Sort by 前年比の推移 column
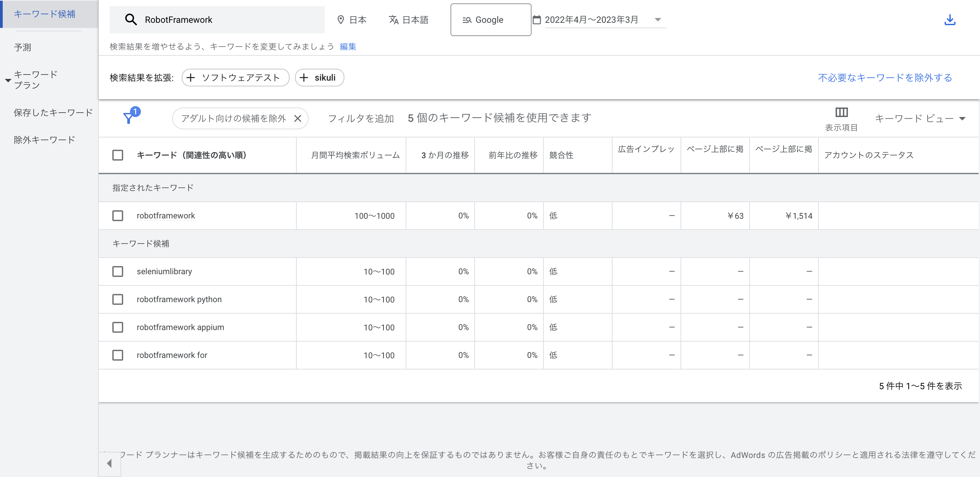980x477 pixels. (513, 155)
